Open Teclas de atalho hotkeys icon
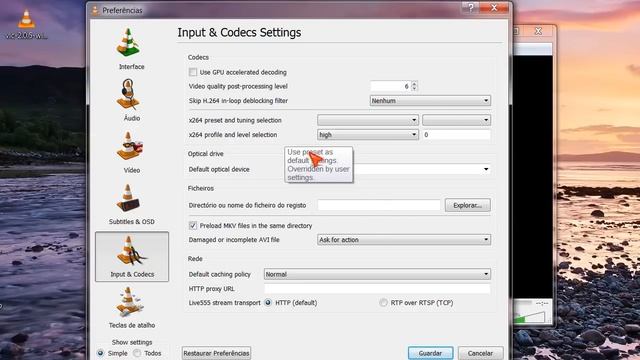The image size is (640, 360). (x=129, y=302)
